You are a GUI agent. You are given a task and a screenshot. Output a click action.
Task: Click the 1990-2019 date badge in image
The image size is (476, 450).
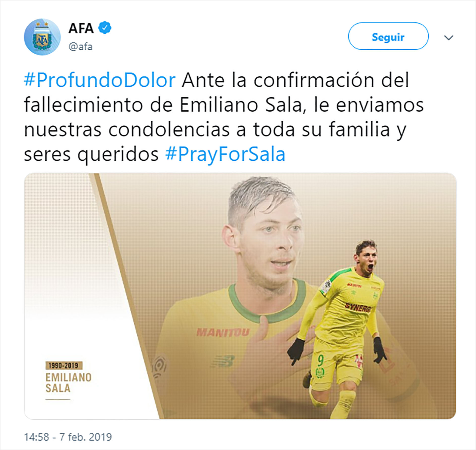[64, 365]
